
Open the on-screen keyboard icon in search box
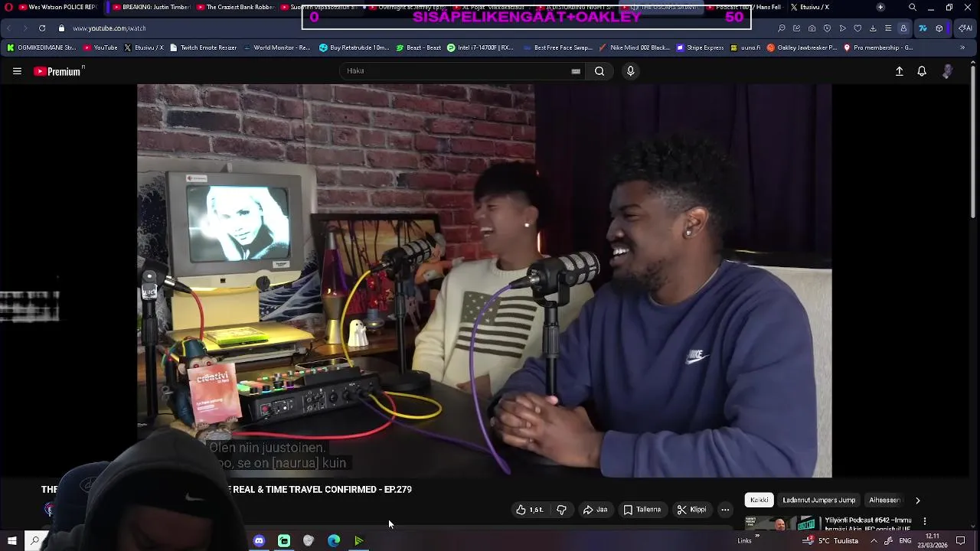(576, 71)
